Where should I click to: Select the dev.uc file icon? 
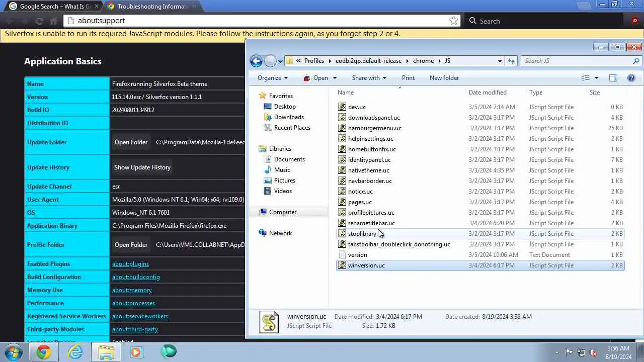(x=342, y=107)
